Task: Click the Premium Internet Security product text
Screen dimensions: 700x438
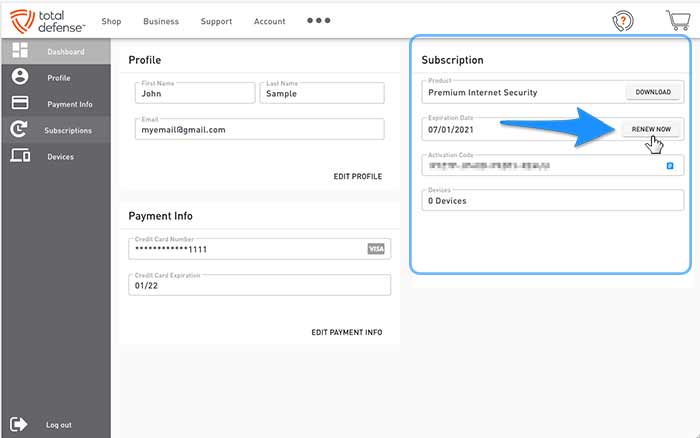Action: tap(483, 92)
